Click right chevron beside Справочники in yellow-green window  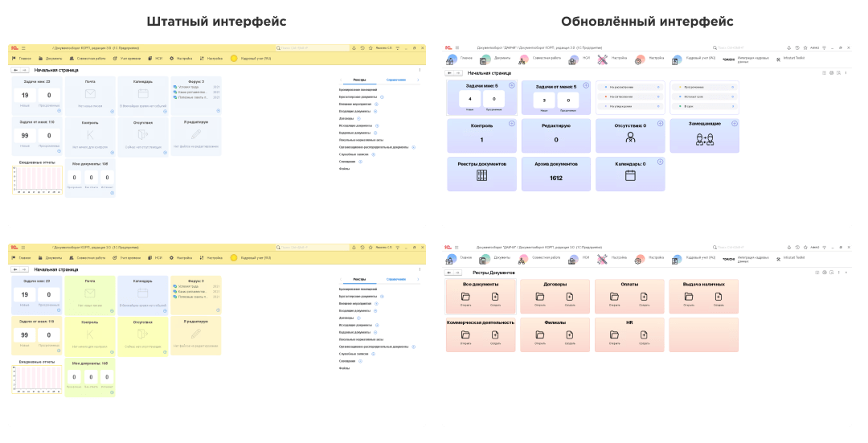(418, 279)
